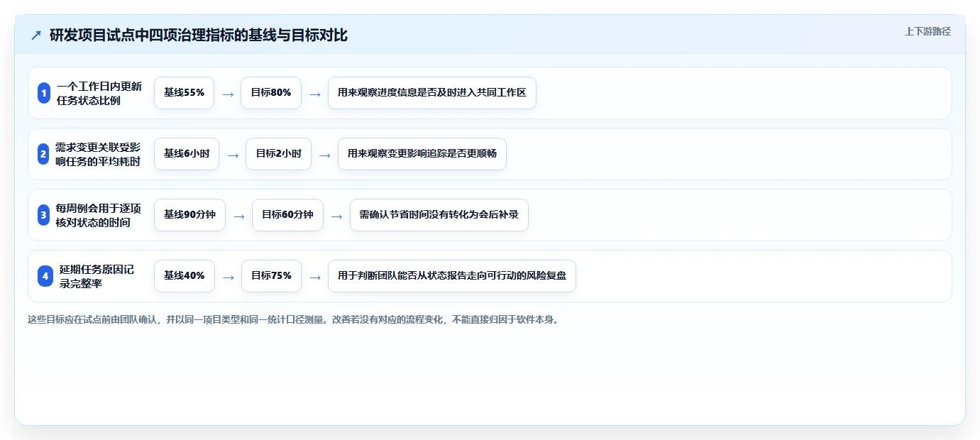Click the number 2 badge
This screenshot has height=440, width=980.
[x=44, y=154]
